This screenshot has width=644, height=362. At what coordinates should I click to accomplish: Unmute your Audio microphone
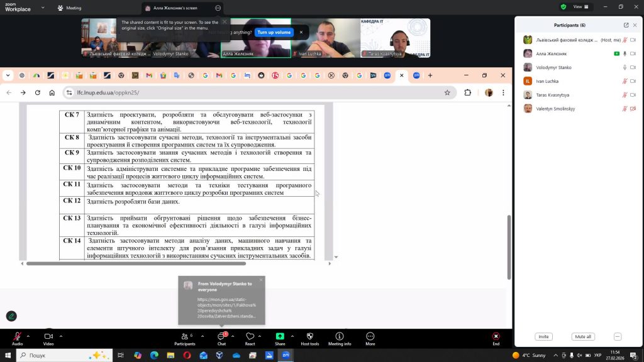click(x=17, y=336)
